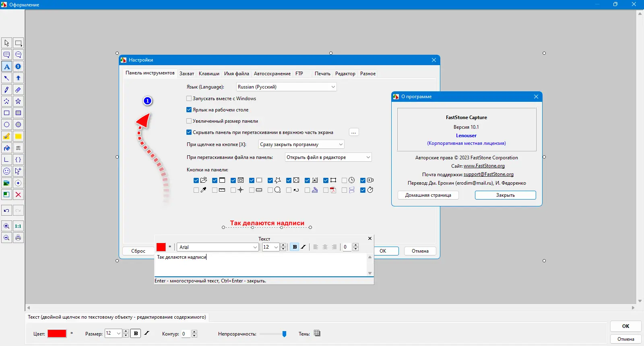644x346 pixels.
Task: Click the printer icon in the left toolbar
Action: [x=18, y=238]
